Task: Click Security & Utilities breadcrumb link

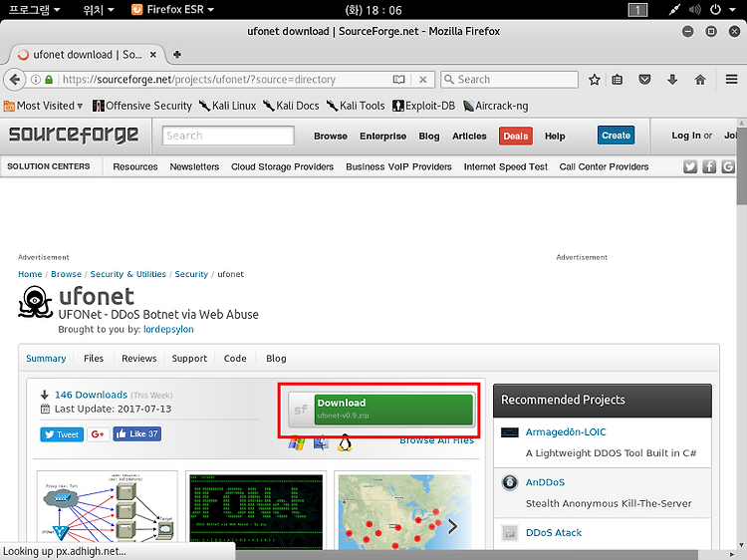Action: tap(127, 274)
